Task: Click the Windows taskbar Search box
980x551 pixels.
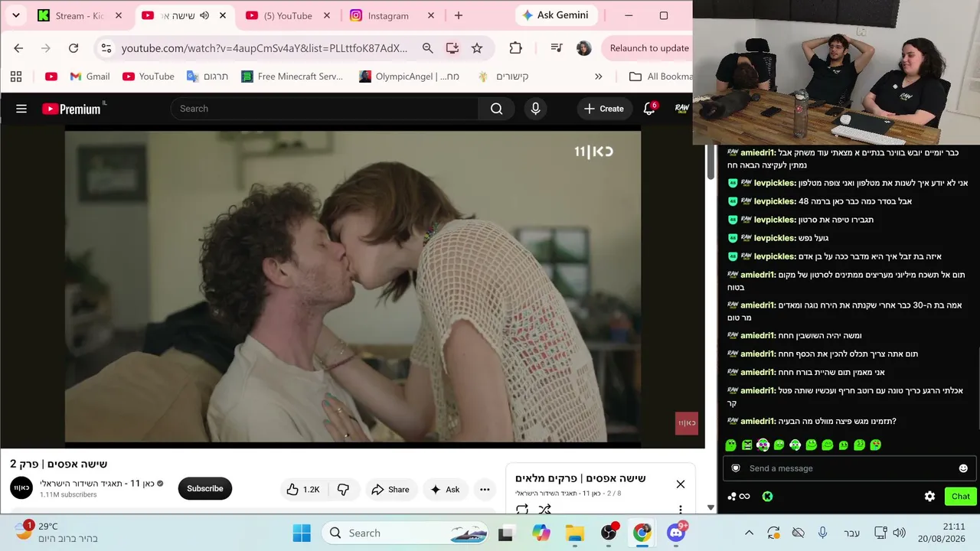Action: (x=406, y=533)
